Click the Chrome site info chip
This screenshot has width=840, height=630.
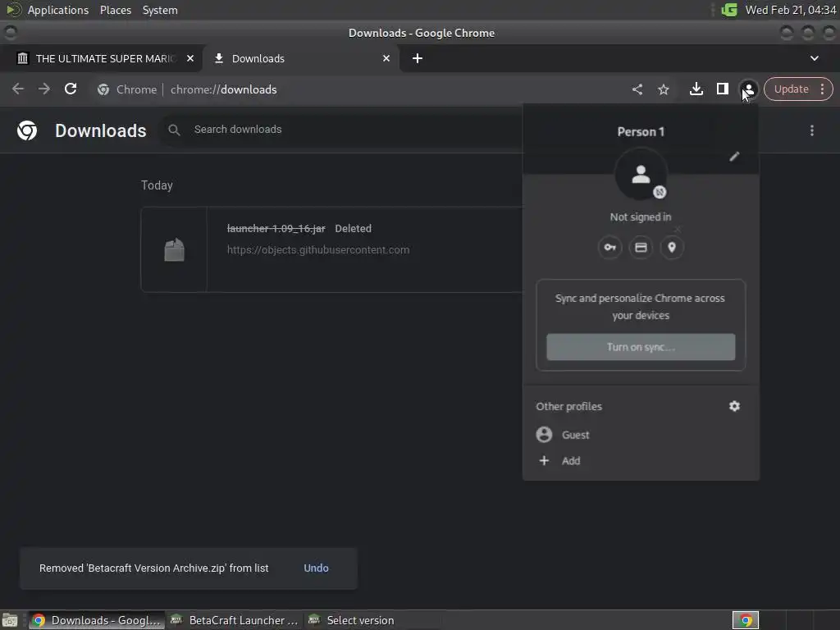coord(127,89)
